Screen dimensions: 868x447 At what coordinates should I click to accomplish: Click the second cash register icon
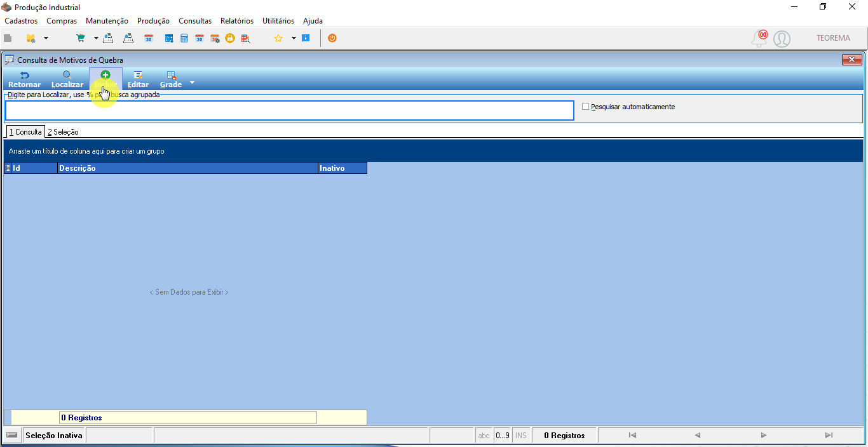pyautogui.click(x=128, y=38)
